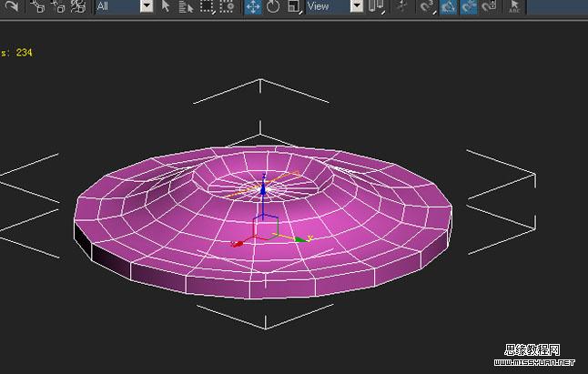
Task: Click the Redo arrow icon
Action: 11,6
